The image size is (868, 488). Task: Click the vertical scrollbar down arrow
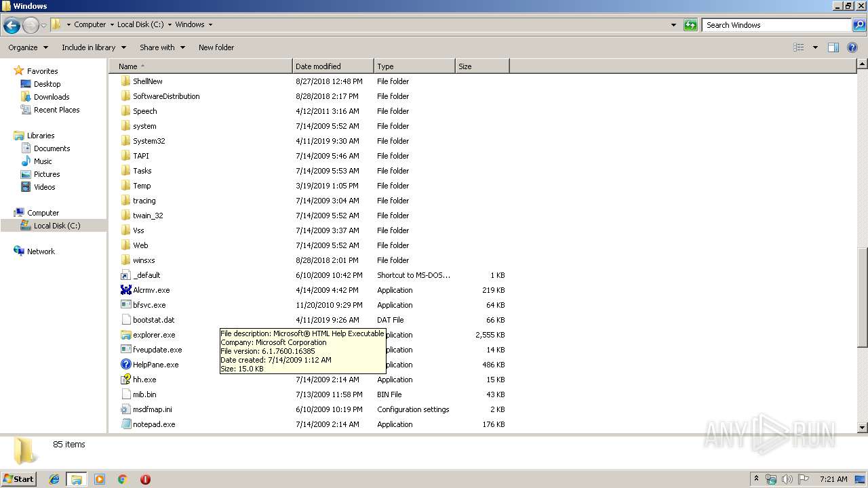pos(862,428)
